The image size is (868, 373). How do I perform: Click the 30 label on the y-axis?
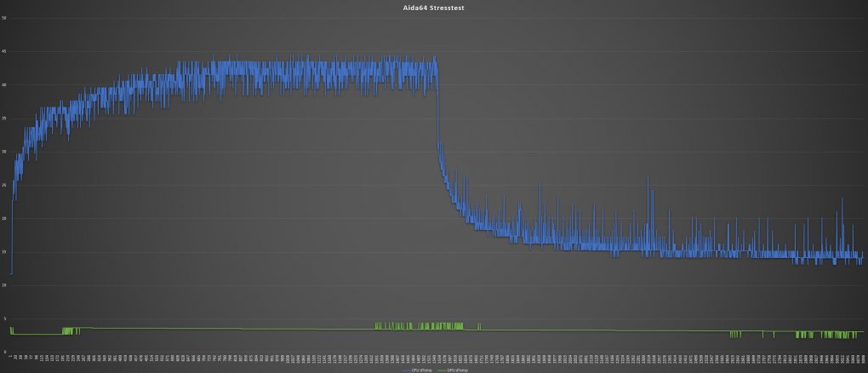4,152
